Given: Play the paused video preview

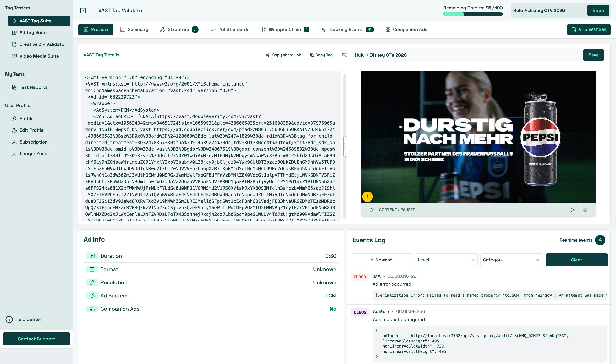Looking at the screenshot, I should click(x=371, y=210).
